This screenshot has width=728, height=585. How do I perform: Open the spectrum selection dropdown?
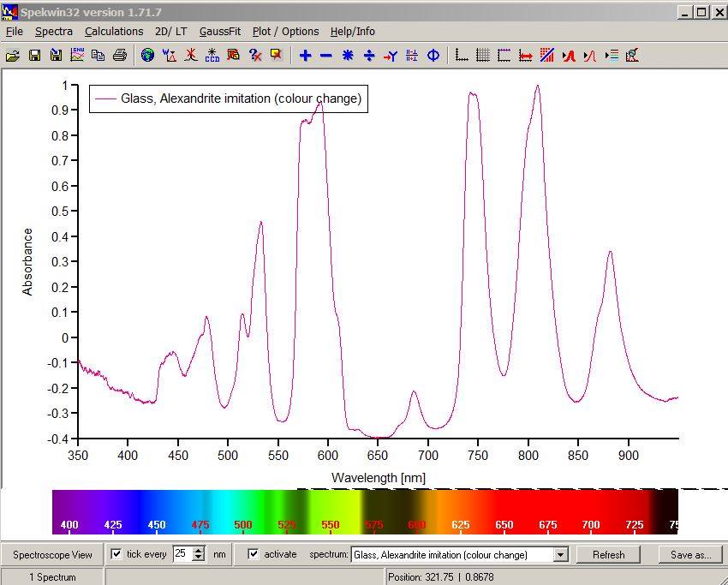[560, 554]
